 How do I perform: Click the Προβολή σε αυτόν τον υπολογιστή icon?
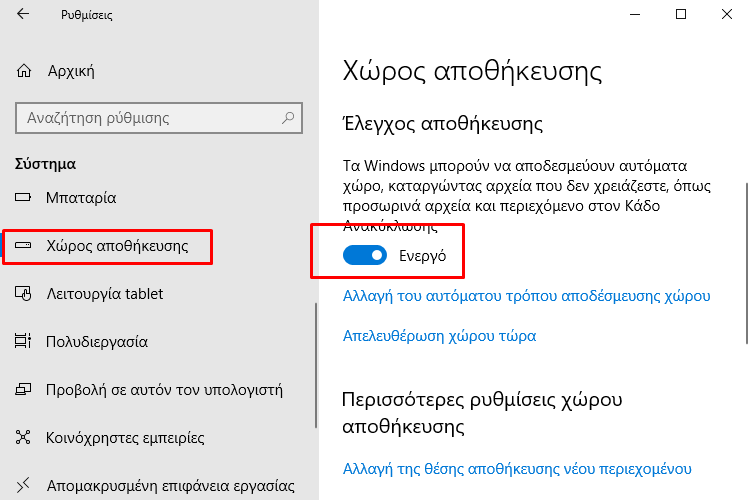point(23,389)
